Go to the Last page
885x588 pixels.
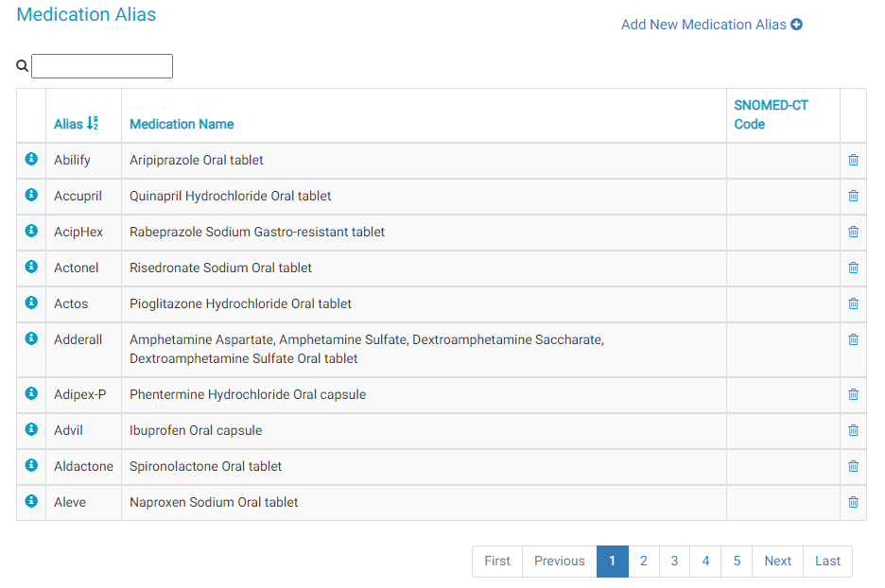827,561
